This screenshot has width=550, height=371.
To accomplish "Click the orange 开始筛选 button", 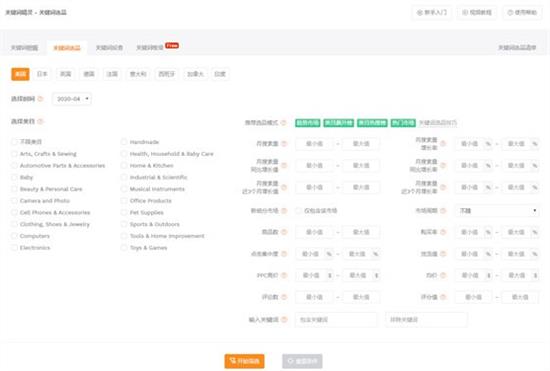I will click(x=244, y=361).
